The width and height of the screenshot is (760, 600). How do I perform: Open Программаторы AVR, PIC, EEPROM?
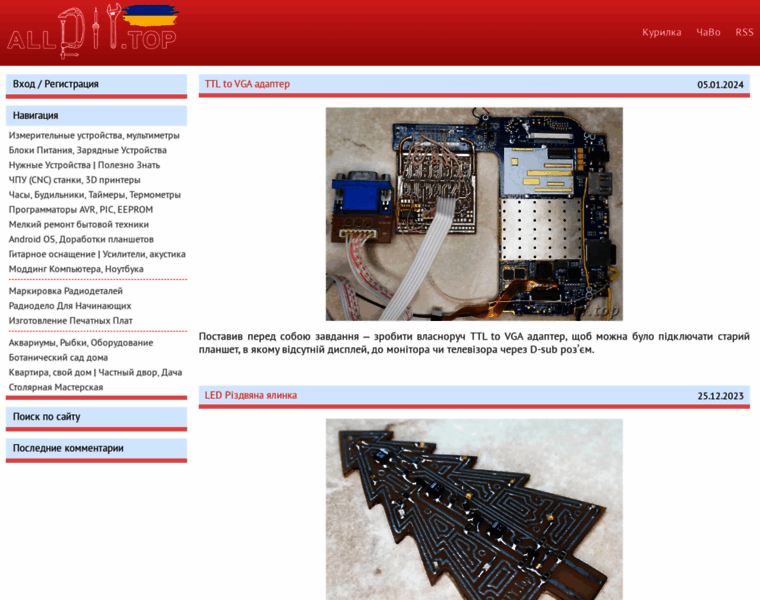pos(81,210)
